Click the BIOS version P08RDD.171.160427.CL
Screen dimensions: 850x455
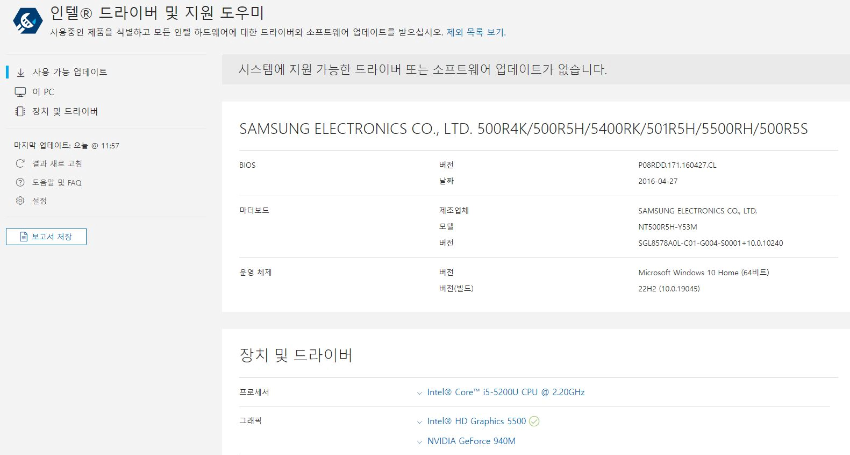tap(677, 165)
